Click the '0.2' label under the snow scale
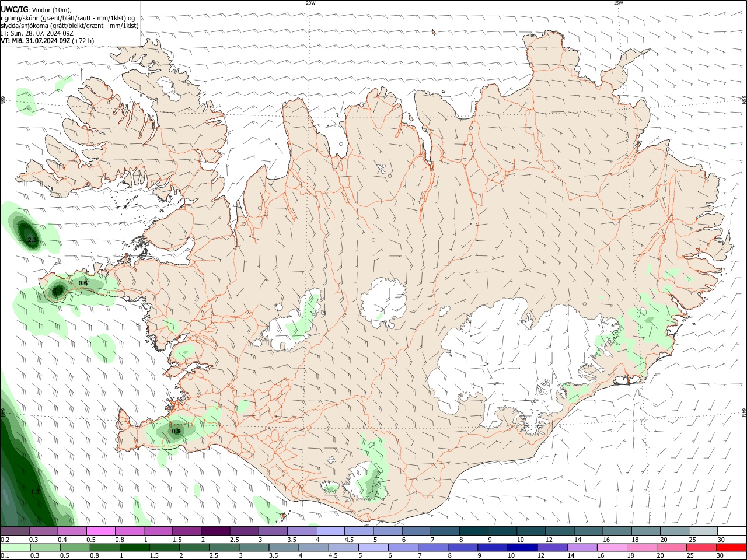 tap(5, 540)
